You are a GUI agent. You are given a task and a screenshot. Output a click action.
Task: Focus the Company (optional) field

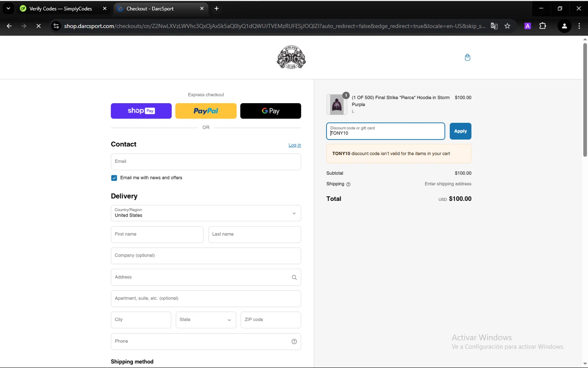pos(206,256)
